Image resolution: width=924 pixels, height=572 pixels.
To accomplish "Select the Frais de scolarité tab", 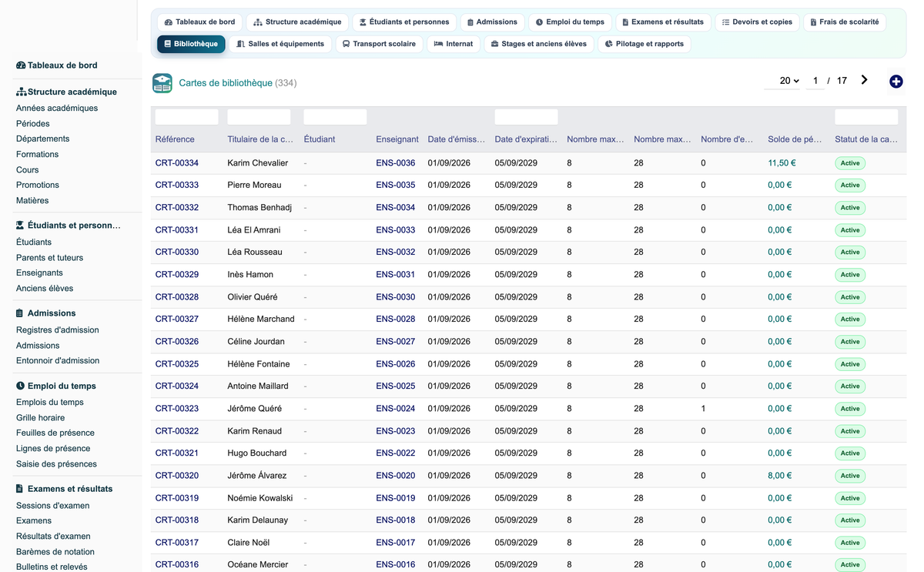I will click(845, 22).
